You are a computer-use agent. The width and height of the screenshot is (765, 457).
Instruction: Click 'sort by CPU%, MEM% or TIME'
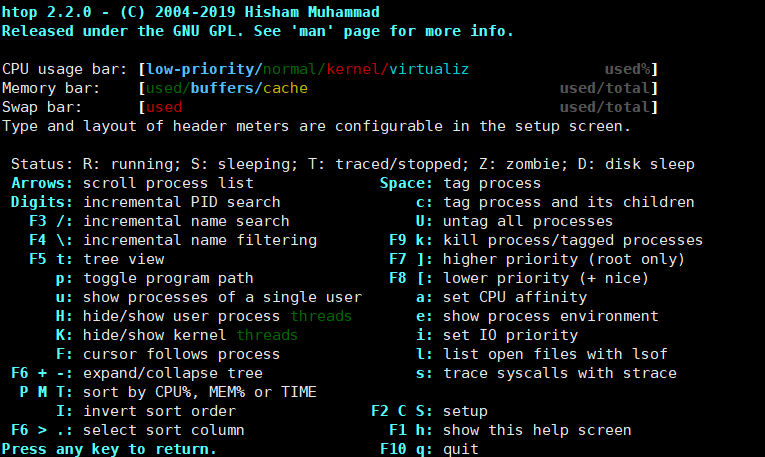click(x=200, y=393)
